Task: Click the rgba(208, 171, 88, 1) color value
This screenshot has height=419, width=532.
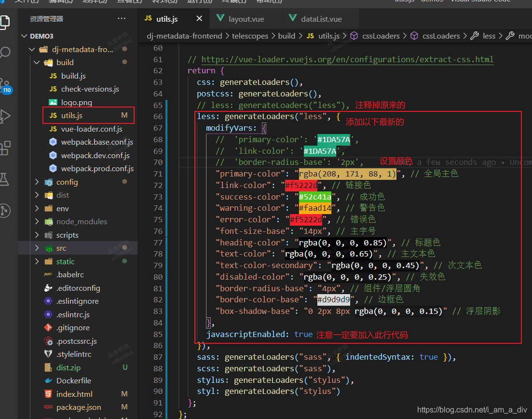Action: (347, 174)
